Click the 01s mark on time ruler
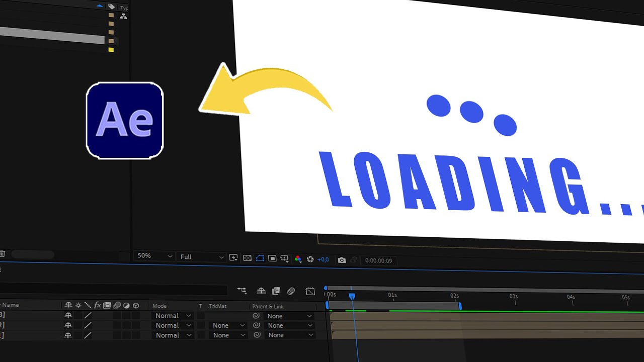The height and width of the screenshot is (362, 644). click(392, 296)
